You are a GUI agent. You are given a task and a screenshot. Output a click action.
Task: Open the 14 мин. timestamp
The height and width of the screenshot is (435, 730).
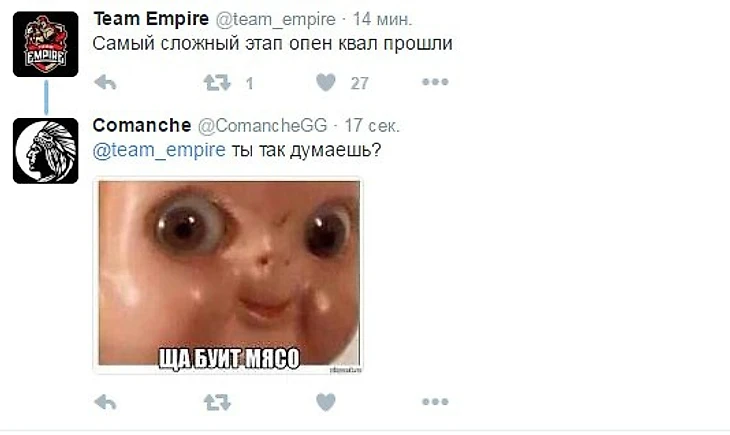click(382, 20)
